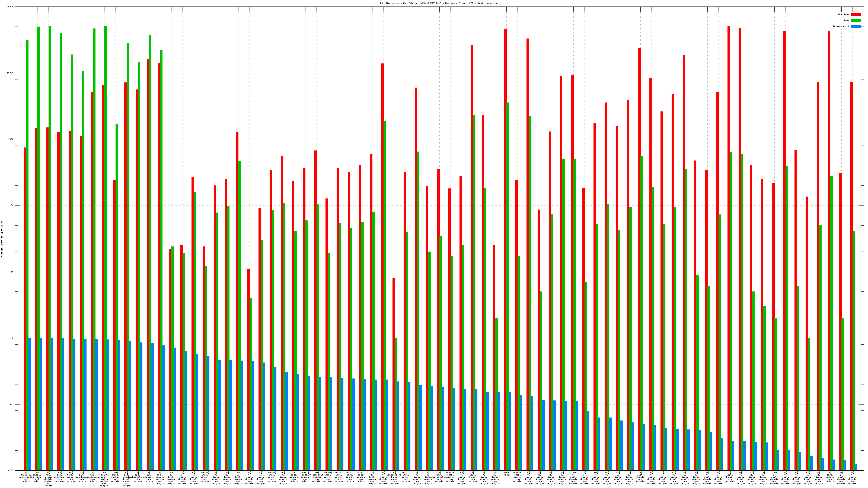Click the ips.backscatterer.org x-axis label
This screenshot has width=868, height=488.
coord(138,477)
